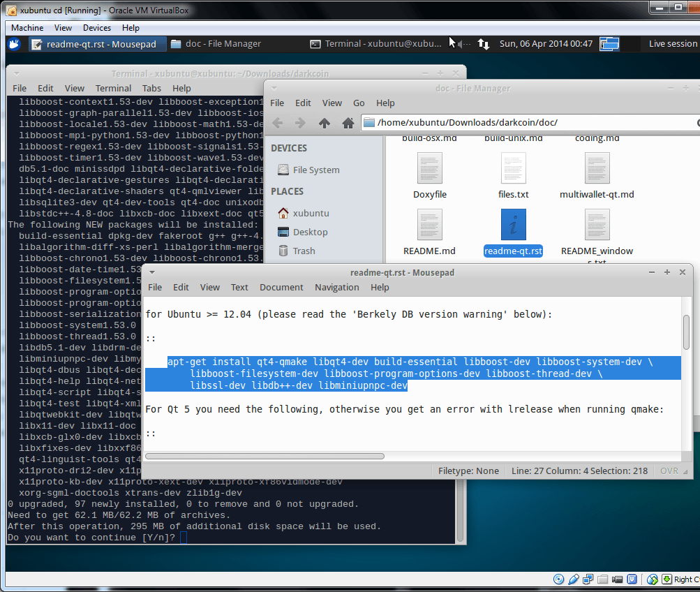Screen dimensions: 700x592
Task: Click Mousepad vertical scrollbar handle
Action: tap(686, 332)
